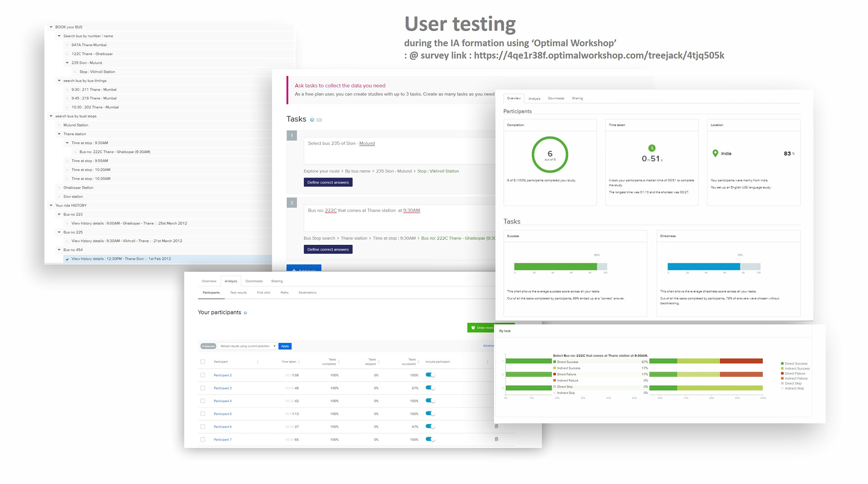Toggle the include switch for Participant 2
The height and width of the screenshot is (484, 868).
430,375
